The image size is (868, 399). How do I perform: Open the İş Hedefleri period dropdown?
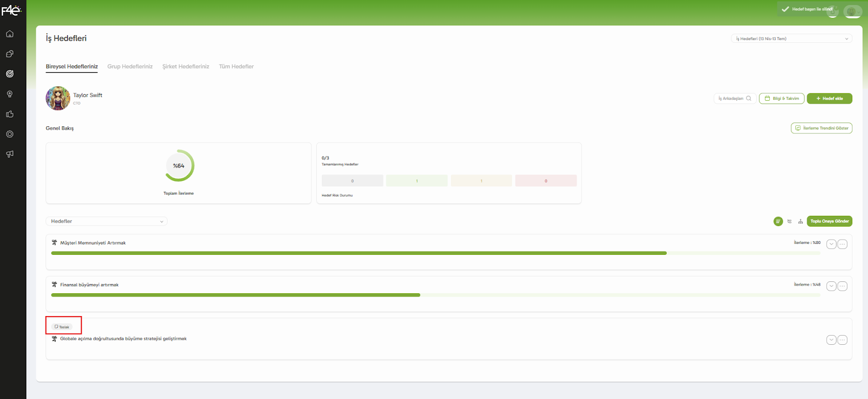[x=791, y=39]
